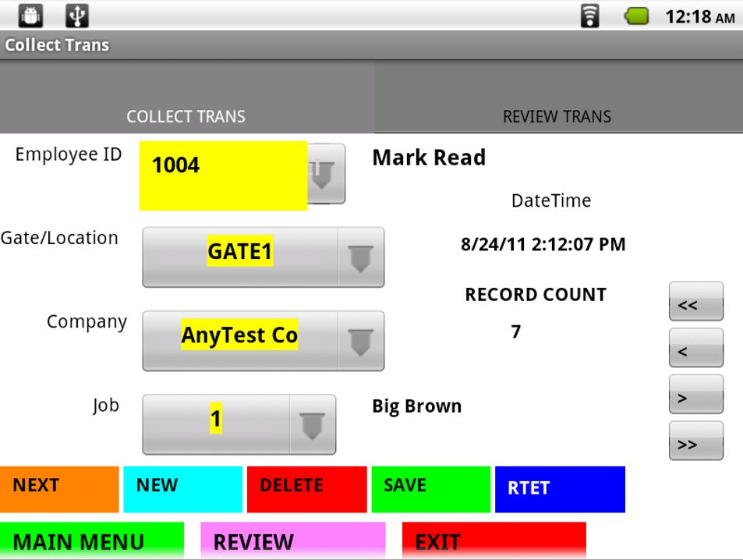The image size is (743, 560).
Task: Jump to first record with << button
Action: point(695,302)
